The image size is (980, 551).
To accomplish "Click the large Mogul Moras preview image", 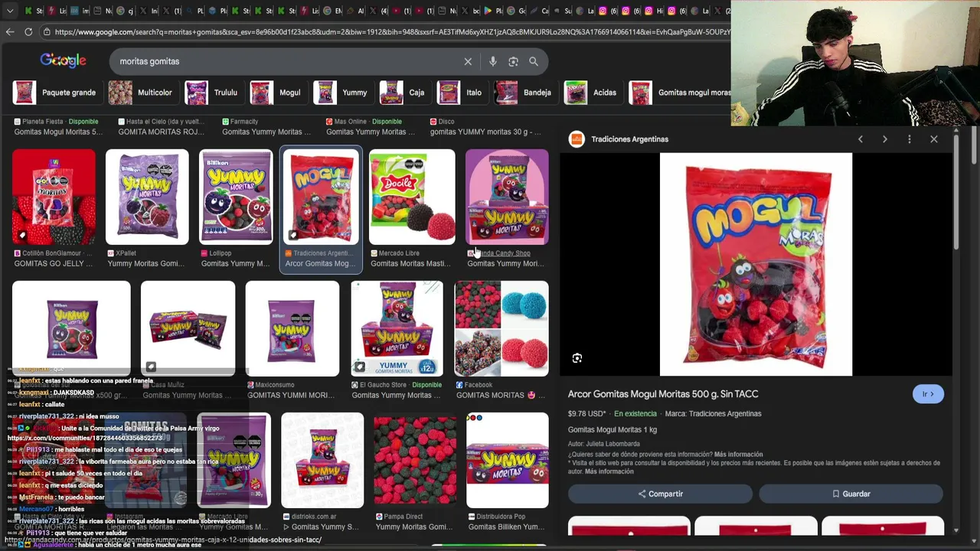I will (756, 264).
